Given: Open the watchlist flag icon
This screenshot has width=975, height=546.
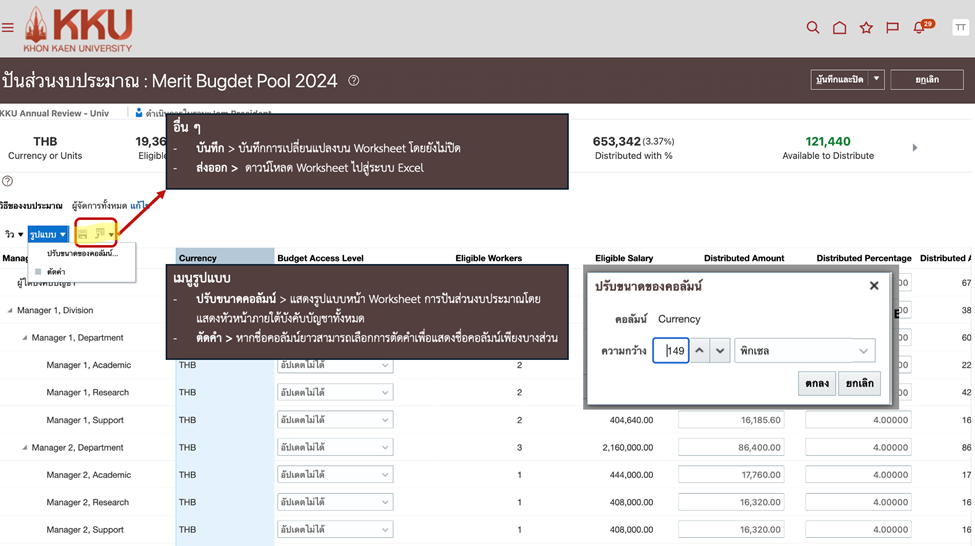Looking at the screenshot, I should click(892, 28).
